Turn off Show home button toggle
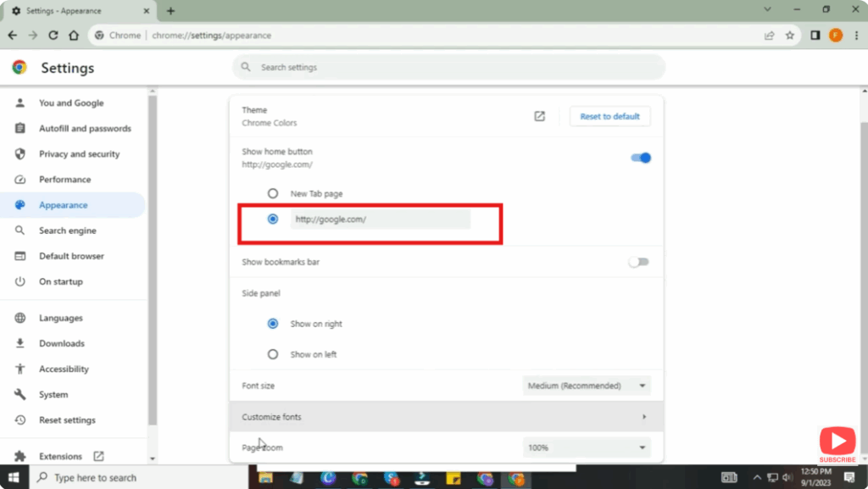The image size is (868, 489). [641, 158]
